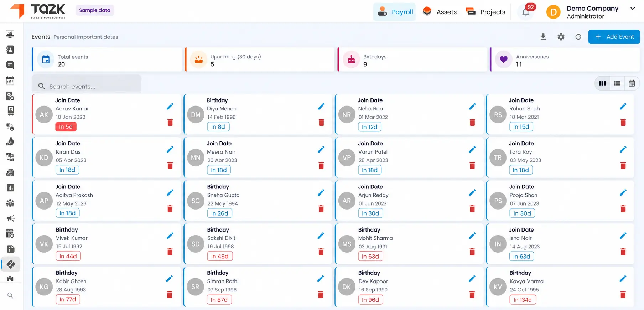Click the Add Event button
Screen dimensions: 644x310
pyautogui.click(x=614, y=37)
